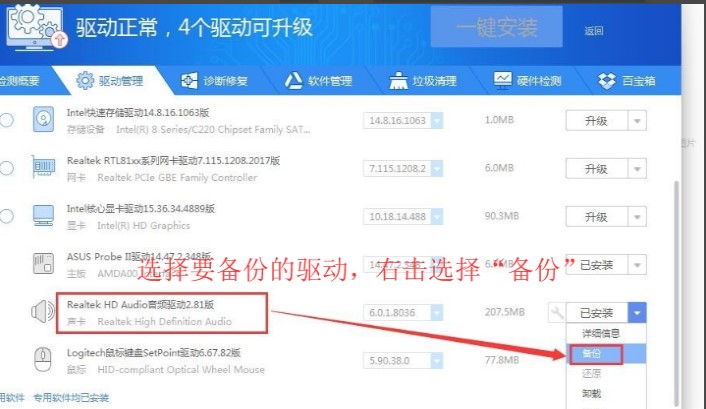
Task: Click the 一键安装 button
Action: (497, 27)
